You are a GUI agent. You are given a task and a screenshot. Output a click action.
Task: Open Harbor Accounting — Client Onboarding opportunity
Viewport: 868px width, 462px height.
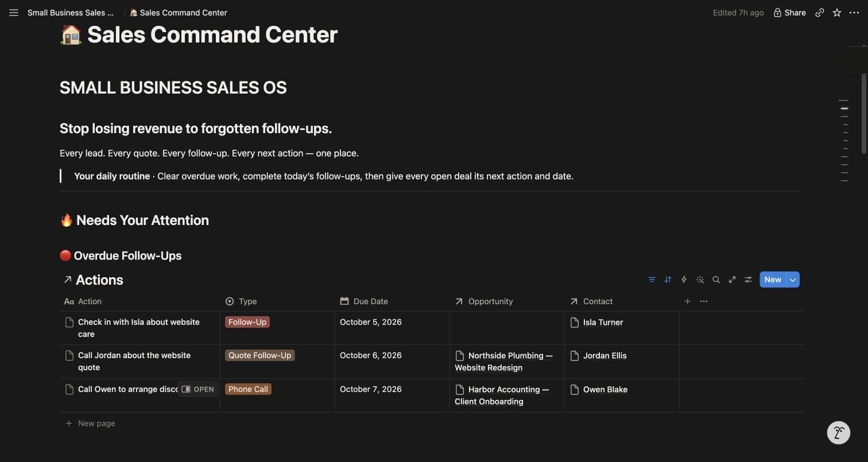click(x=502, y=395)
